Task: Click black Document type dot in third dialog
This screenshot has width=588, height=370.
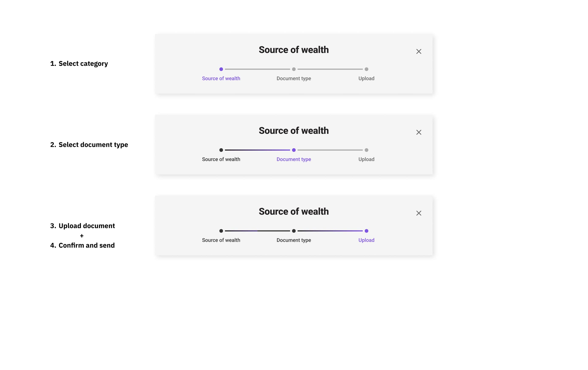Action: tap(294, 231)
